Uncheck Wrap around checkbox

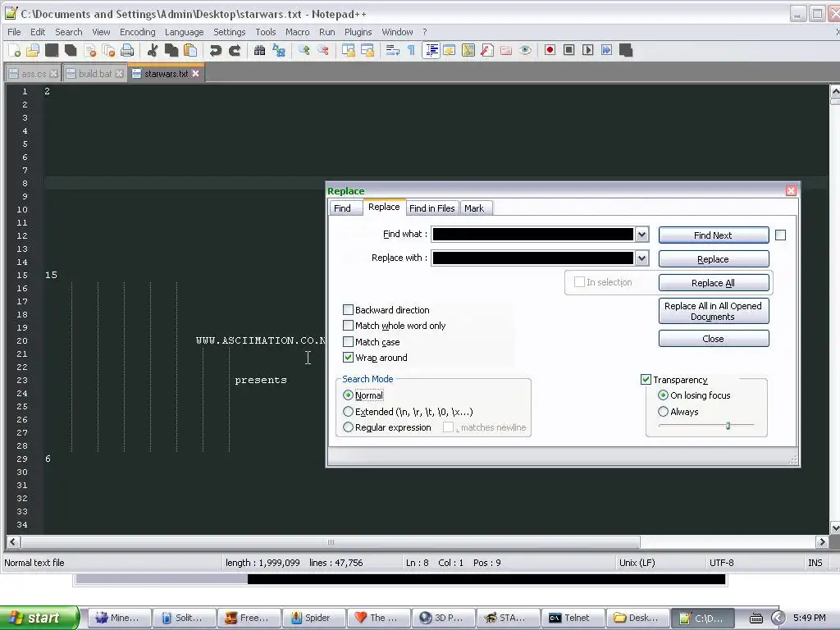coord(348,358)
